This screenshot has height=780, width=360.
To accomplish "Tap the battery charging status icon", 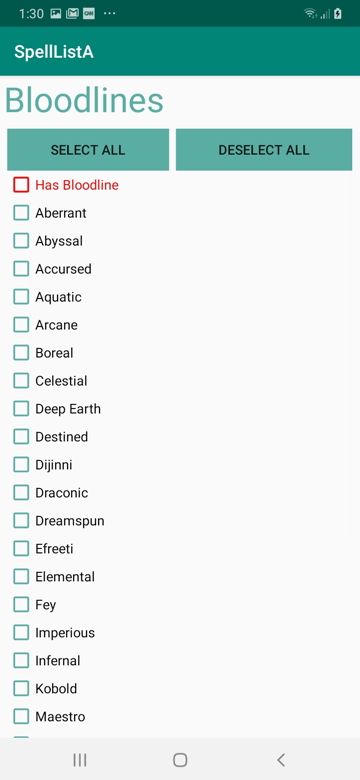I will (338, 14).
